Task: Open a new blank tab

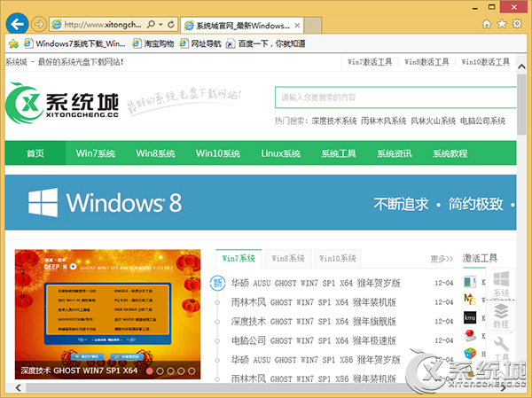Action: click(312, 25)
